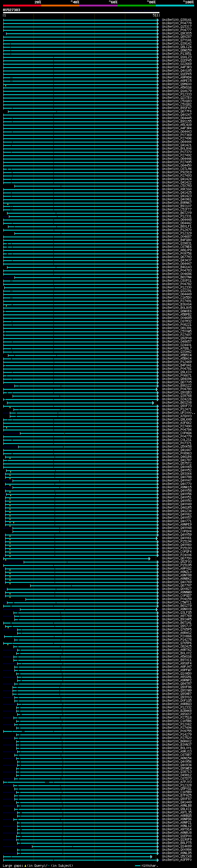Select hit label UniRef100_P27490

(176, 426)
